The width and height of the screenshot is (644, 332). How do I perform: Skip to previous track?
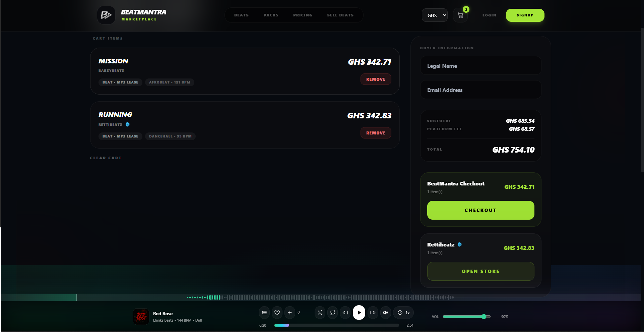(x=345, y=313)
